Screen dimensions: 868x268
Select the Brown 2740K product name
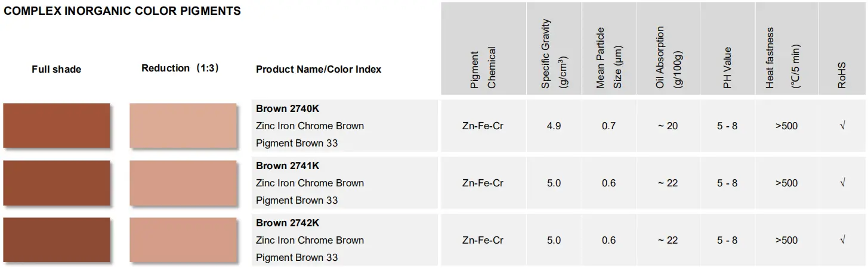(x=288, y=108)
